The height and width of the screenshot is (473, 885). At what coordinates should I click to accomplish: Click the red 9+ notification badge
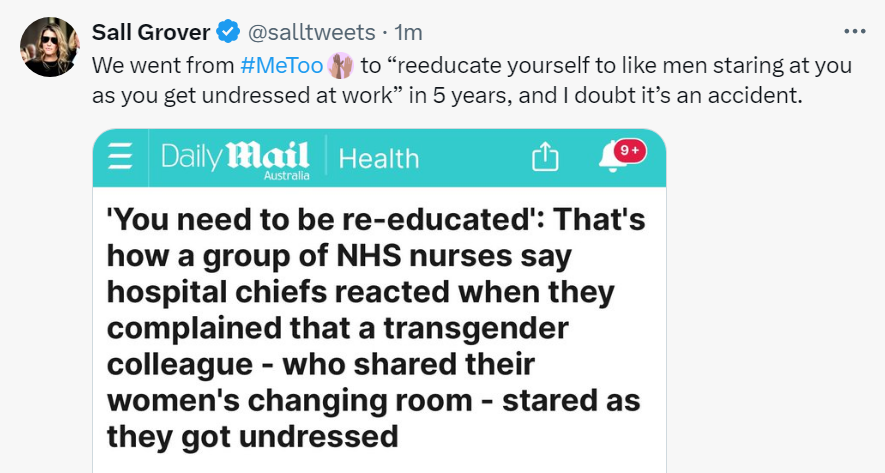pos(631,149)
